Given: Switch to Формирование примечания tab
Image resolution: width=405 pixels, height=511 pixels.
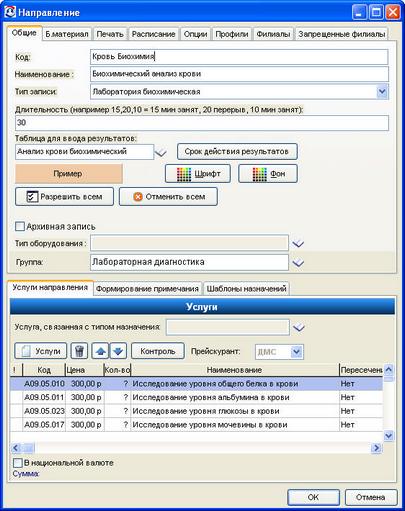Looking at the screenshot, I should 147,289.
